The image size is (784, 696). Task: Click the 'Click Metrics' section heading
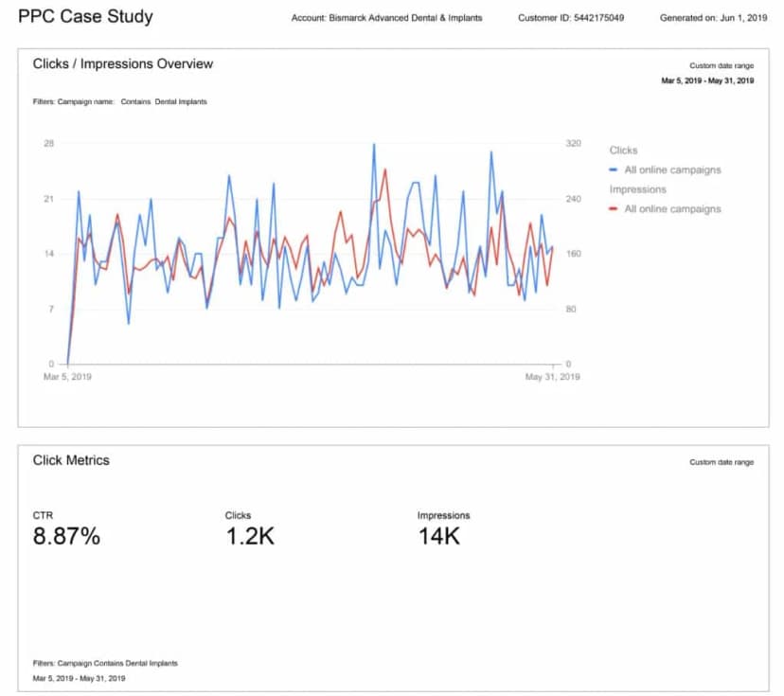(x=71, y=460)
